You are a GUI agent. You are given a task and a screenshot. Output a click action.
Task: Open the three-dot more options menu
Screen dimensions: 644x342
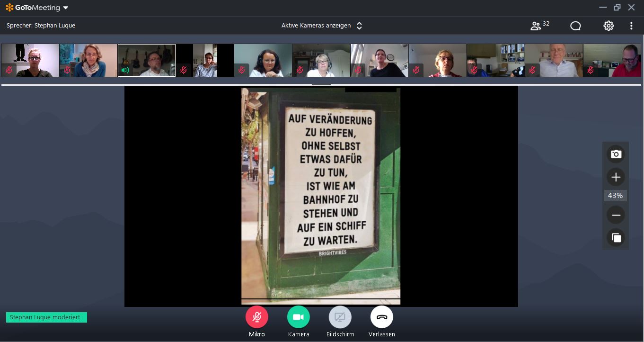(x=631, y=26)
